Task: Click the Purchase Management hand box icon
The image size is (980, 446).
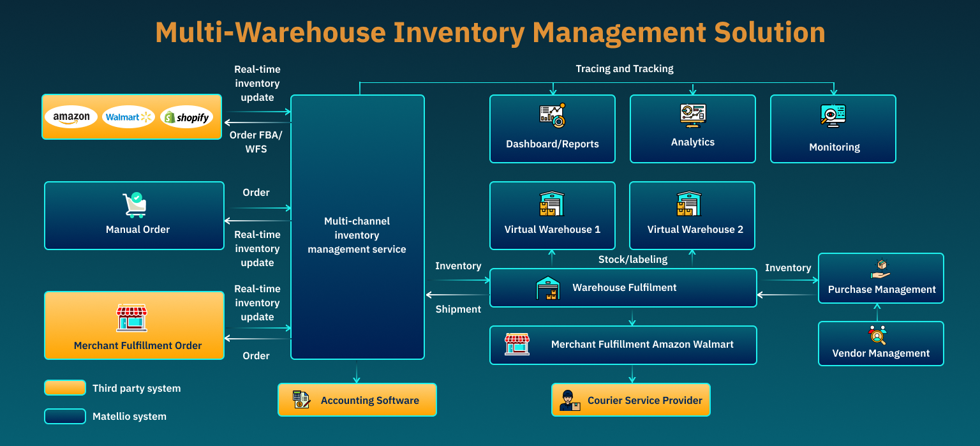Action: coord(881,269)
